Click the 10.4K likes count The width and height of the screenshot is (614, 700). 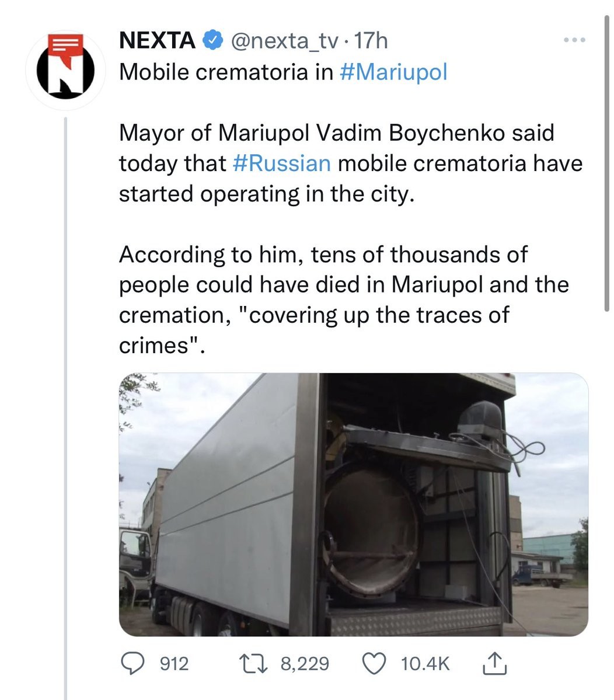tap(425, 663)
